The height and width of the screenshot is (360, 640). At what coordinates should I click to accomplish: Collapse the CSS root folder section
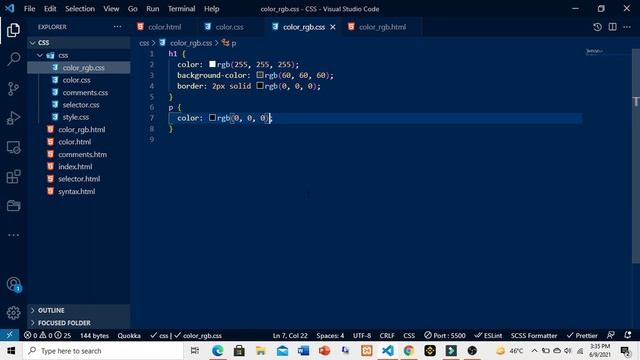79,42
